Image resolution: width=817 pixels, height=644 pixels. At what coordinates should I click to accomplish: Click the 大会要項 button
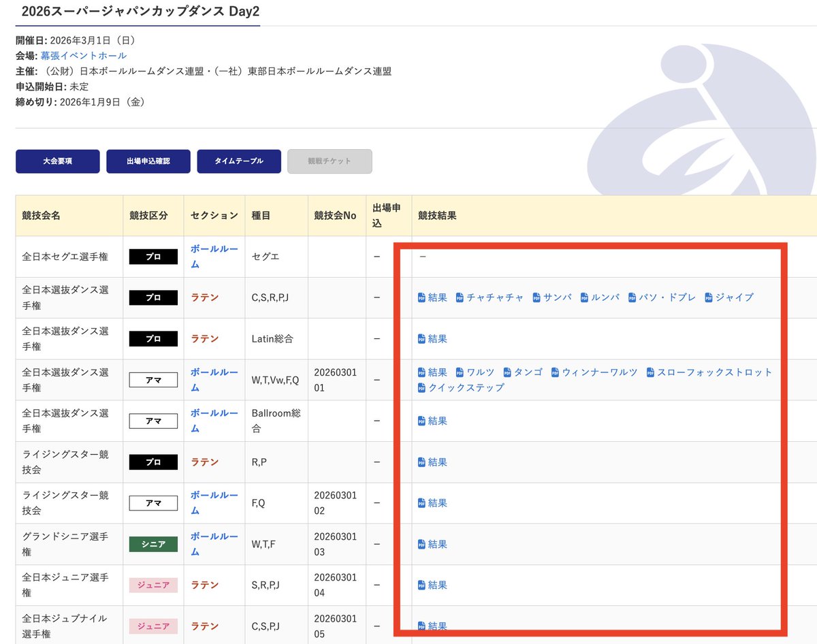click(x=57, y=161)
